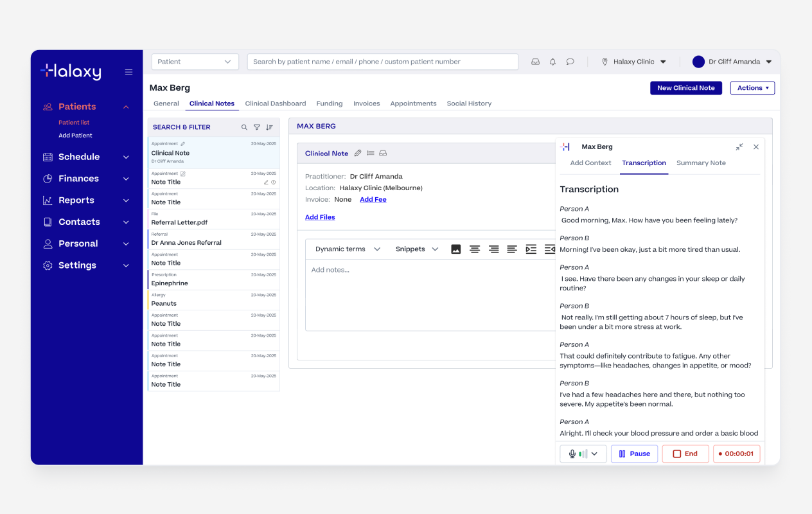
Task: Collapse the Patients sidebar section
Action: [126, 107]
